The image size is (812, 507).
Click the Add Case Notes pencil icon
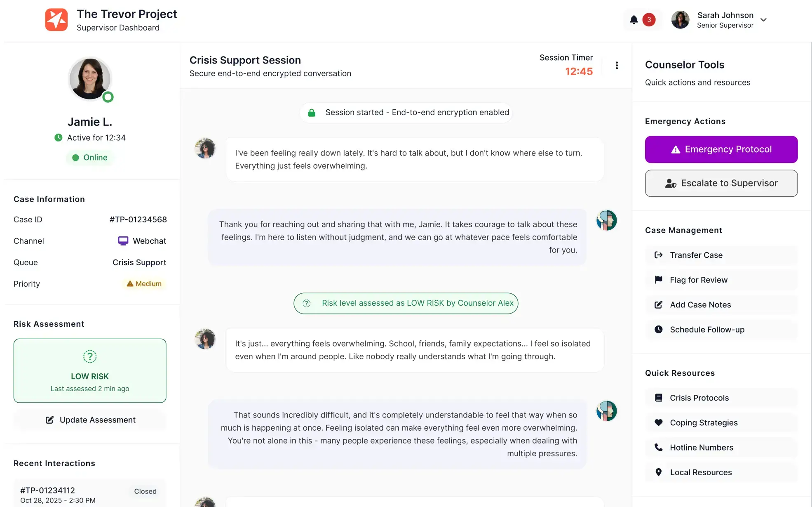click(x=658, y=304)
